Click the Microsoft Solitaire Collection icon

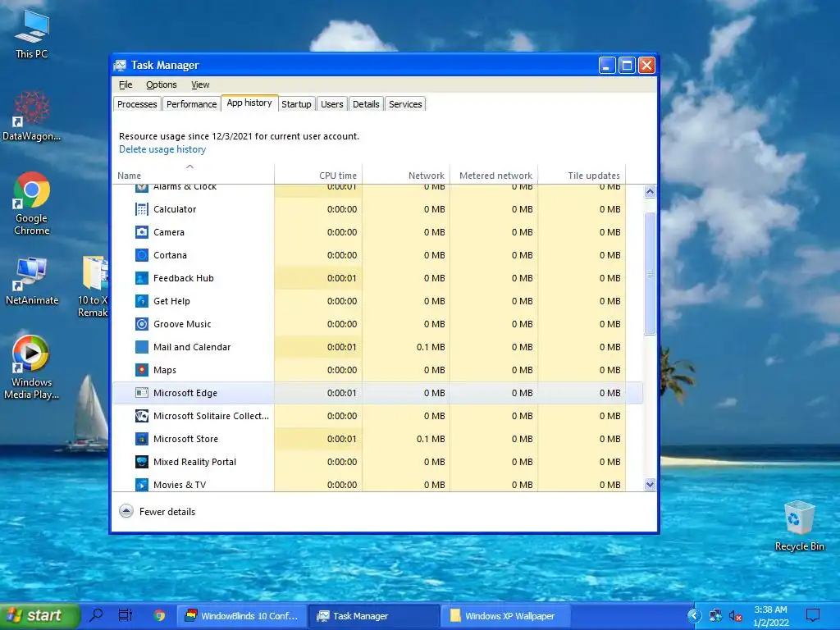pyautogui.click(x=141, y=416)
